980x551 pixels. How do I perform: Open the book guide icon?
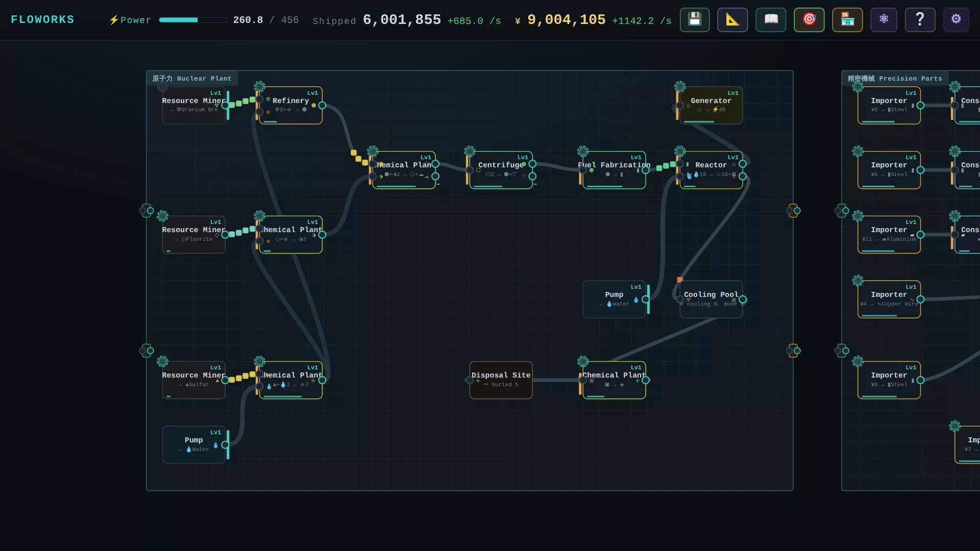point(771,20)
